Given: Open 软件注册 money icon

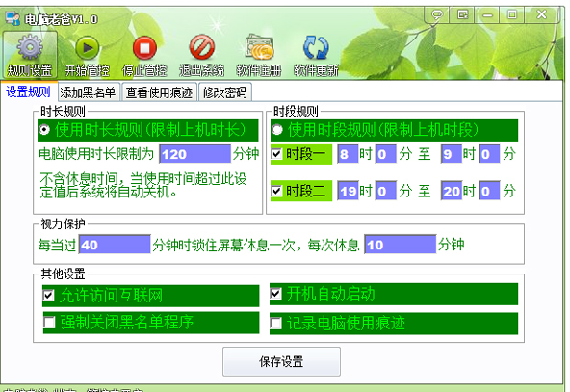Looking at the screenshot, I should pos(259,47).
